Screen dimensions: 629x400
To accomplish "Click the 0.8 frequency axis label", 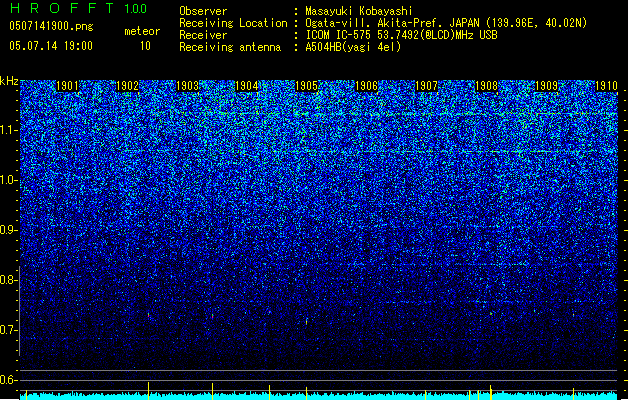I will (9, 280).
